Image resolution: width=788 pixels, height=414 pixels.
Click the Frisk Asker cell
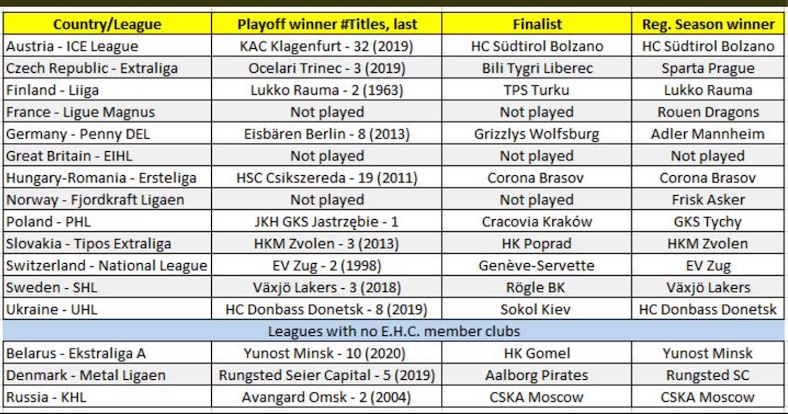(708, 199)
